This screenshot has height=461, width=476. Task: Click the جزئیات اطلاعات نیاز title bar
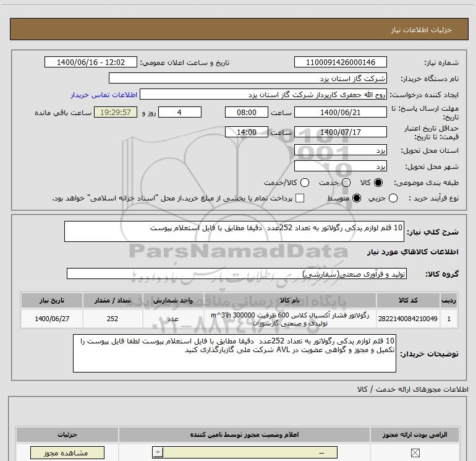point(239,29)
